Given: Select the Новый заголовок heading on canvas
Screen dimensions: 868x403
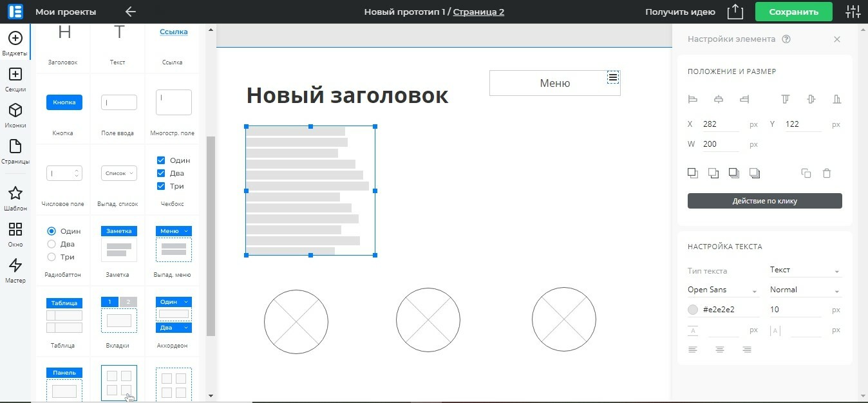Looking at the screenshot, I should (x=347, y=95).
